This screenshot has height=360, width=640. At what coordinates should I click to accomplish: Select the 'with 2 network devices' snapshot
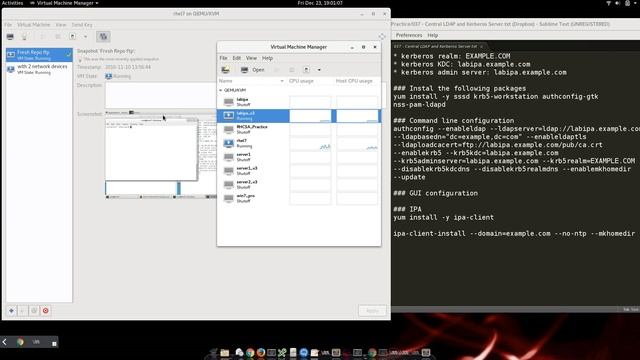(x=39, y=69)
